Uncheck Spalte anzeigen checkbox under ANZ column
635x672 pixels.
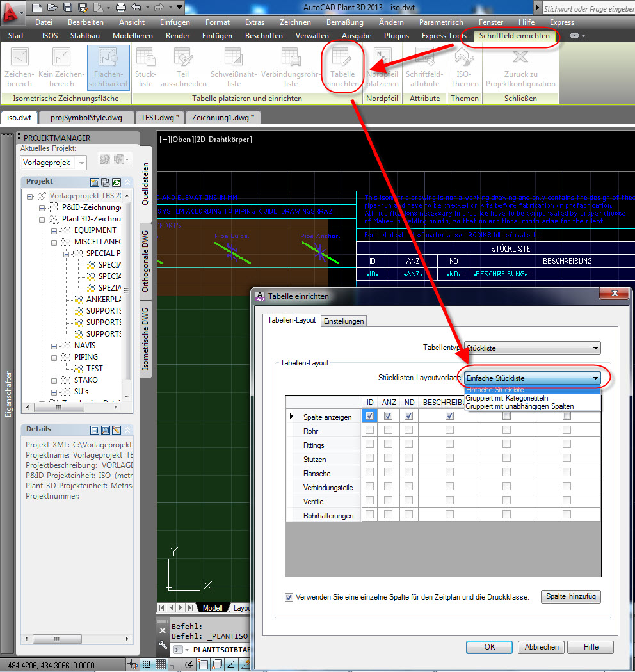tap(389, 416)
